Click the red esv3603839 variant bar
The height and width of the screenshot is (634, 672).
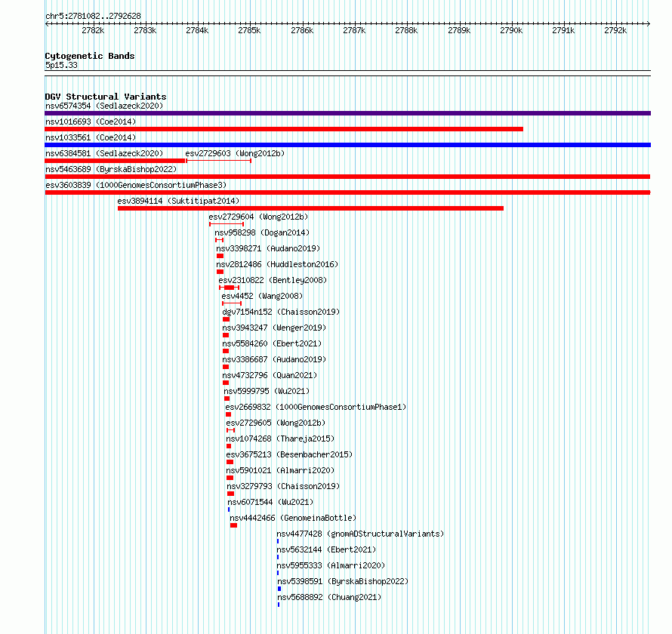[347, 192]
